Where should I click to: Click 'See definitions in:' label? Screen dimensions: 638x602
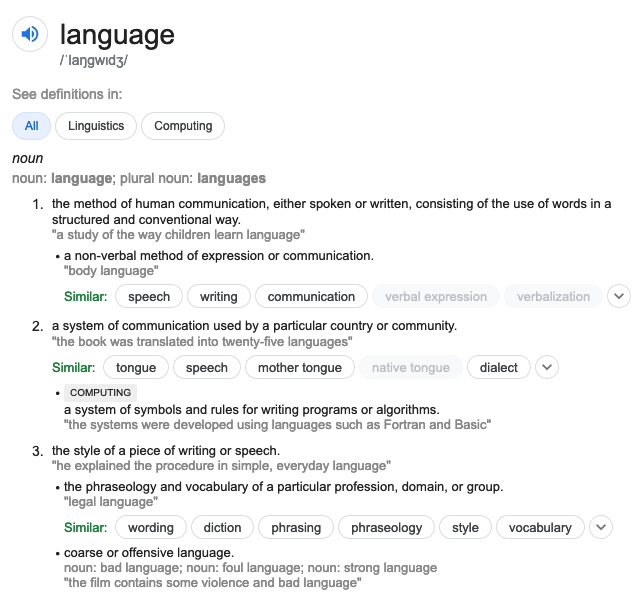pyautogui.click(x=67, y=94)
